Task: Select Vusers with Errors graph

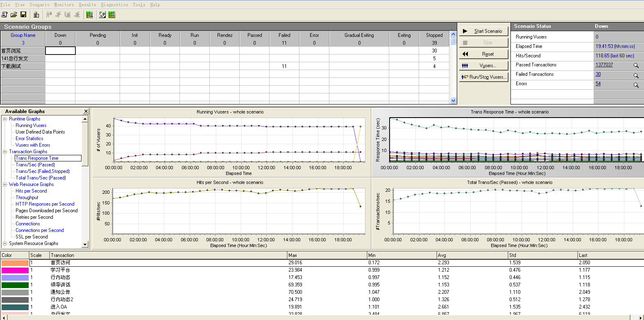Action: 33,145
